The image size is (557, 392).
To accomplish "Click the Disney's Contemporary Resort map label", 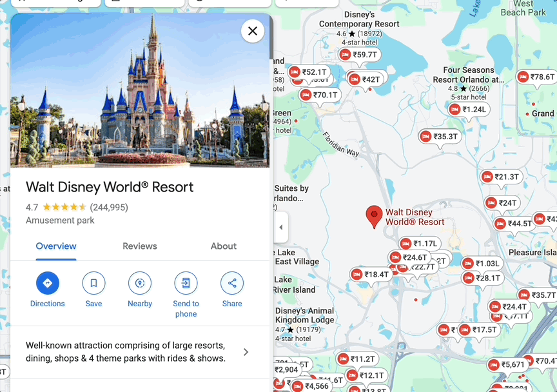I will (359, 19).
